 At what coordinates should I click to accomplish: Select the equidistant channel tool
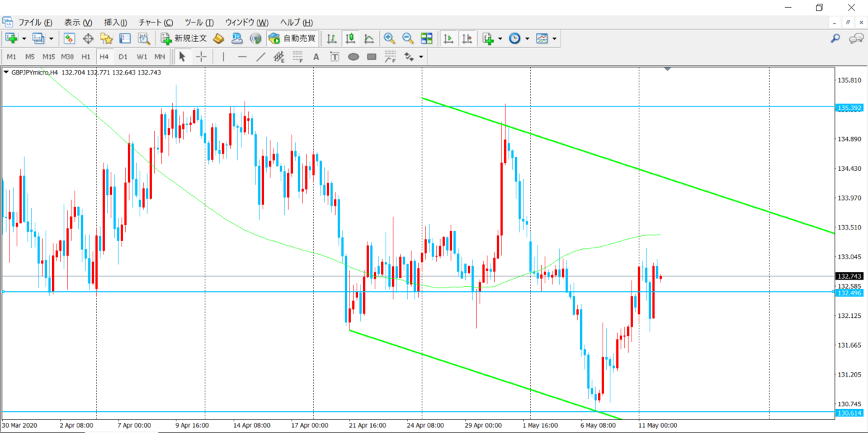pyautogui.click(x=279, y=56)
